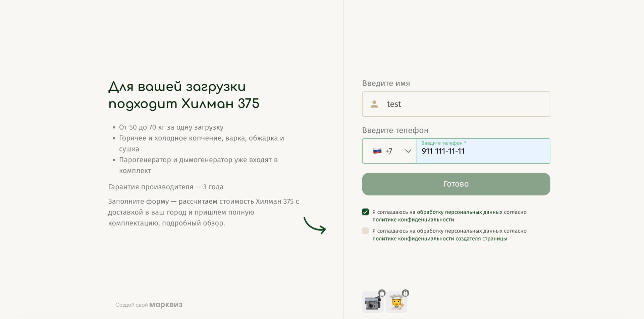Click the locked chef bonus icon
Screen dimensions: 644x319
396,302
